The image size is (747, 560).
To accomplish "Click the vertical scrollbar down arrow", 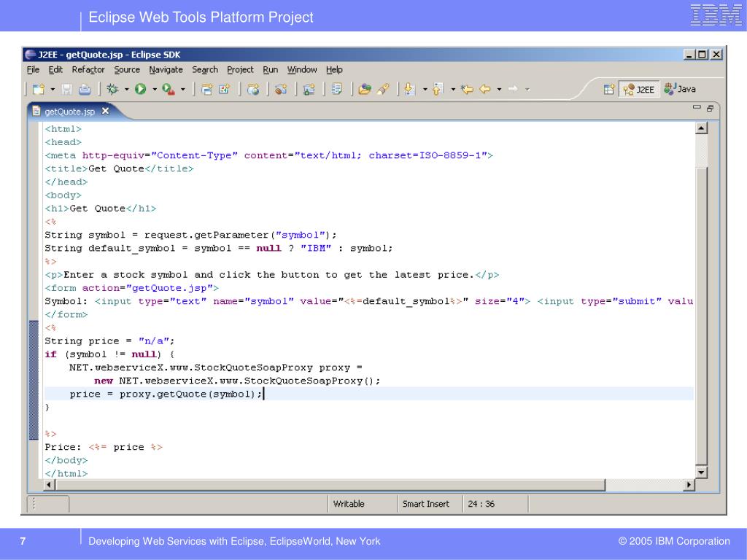I will click(x=701, y=472).
